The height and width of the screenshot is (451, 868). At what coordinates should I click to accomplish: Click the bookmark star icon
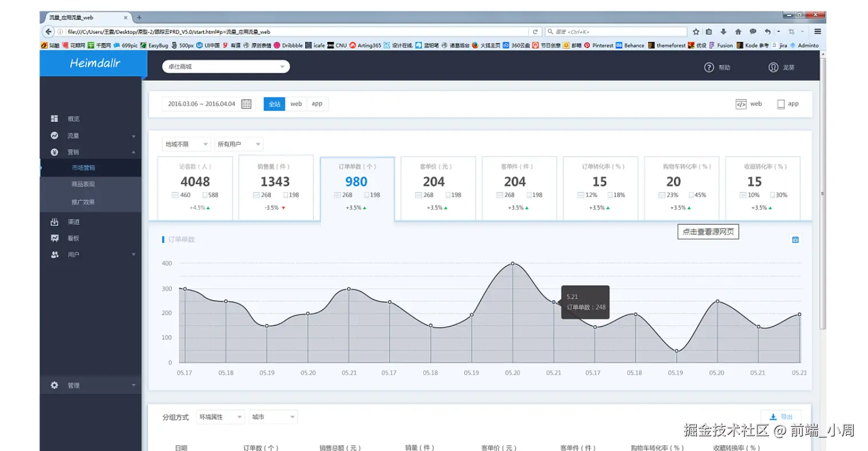(x=696, y=32)
